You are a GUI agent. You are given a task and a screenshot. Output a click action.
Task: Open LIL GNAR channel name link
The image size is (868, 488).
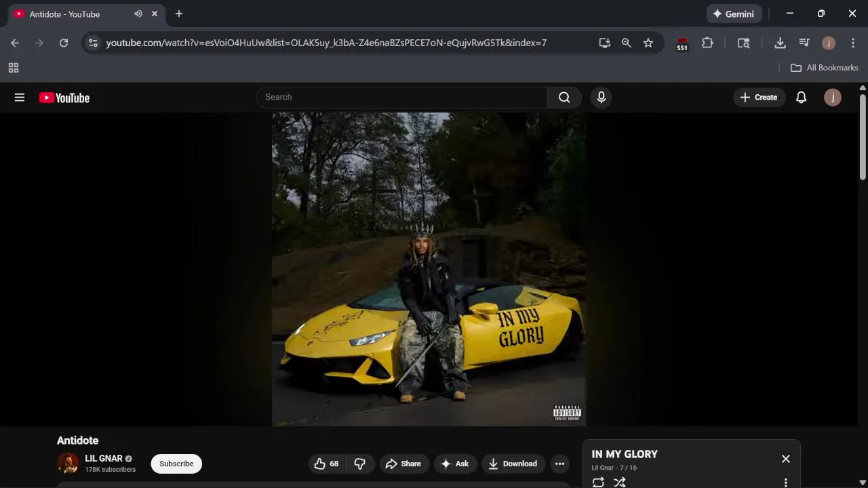coord(104,459)
